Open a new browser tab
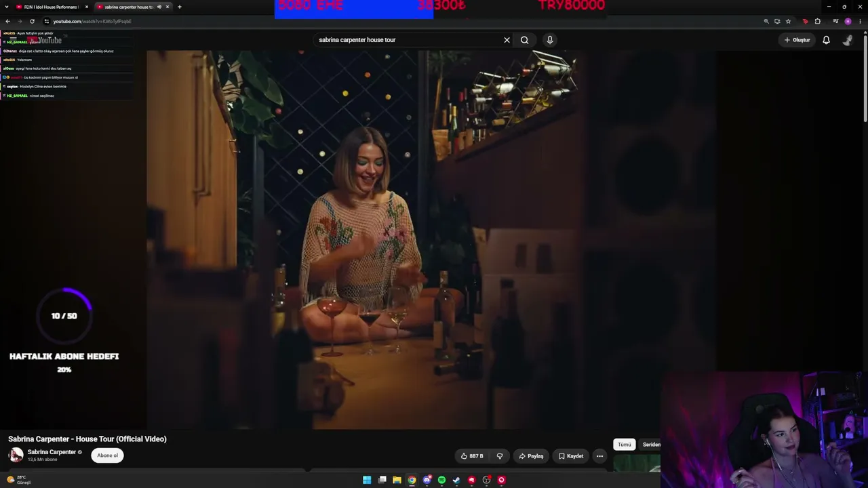Viewport: 868px width, 488px height. point(180,7)
